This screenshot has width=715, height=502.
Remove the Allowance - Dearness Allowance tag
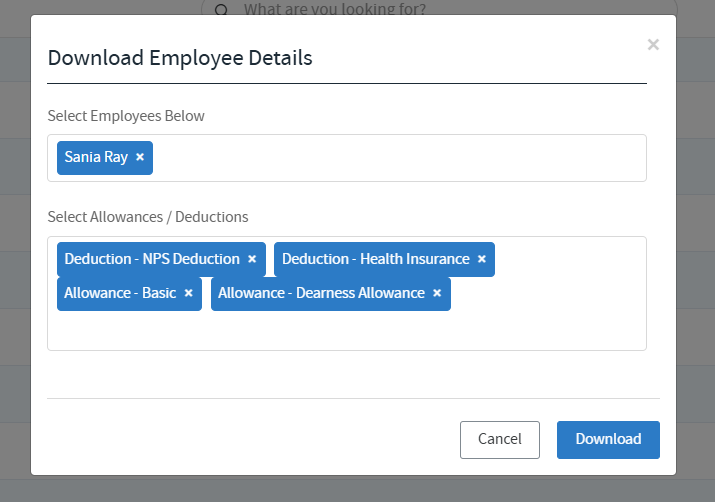437,293
